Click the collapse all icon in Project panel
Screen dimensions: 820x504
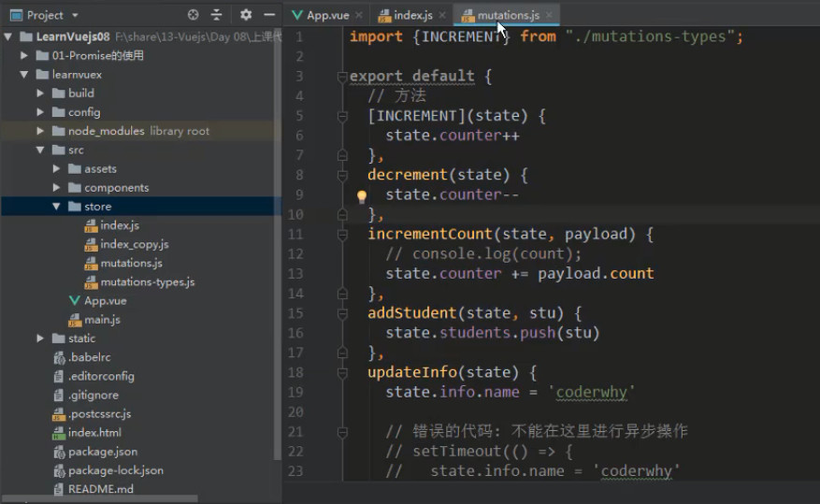click(x=216, y=15)
